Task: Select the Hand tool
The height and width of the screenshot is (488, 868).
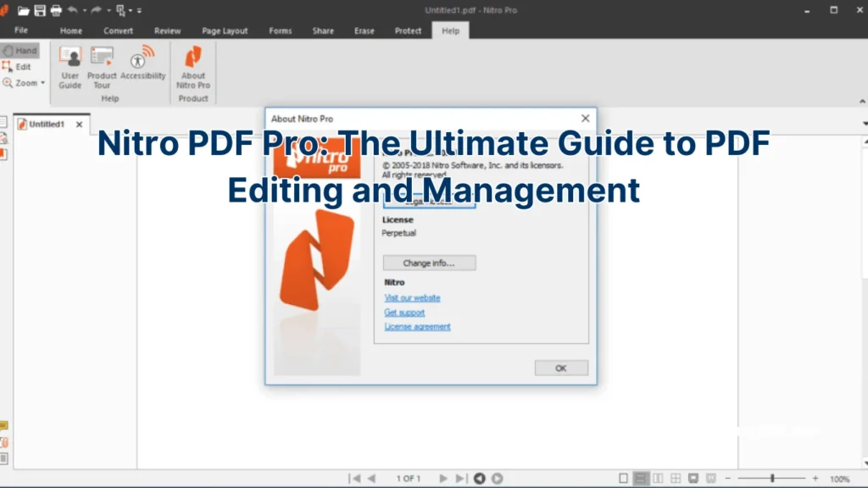Action: coord(20,51)
